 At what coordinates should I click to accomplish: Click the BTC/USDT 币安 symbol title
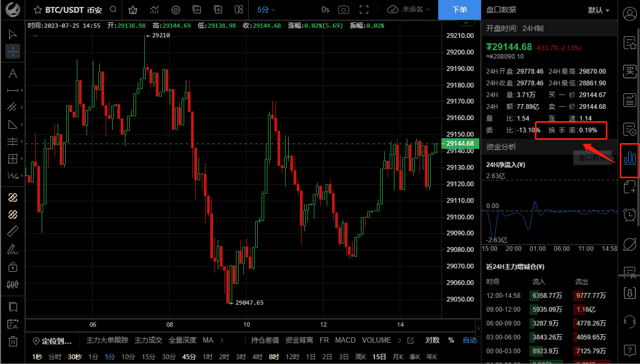(74, 10)
